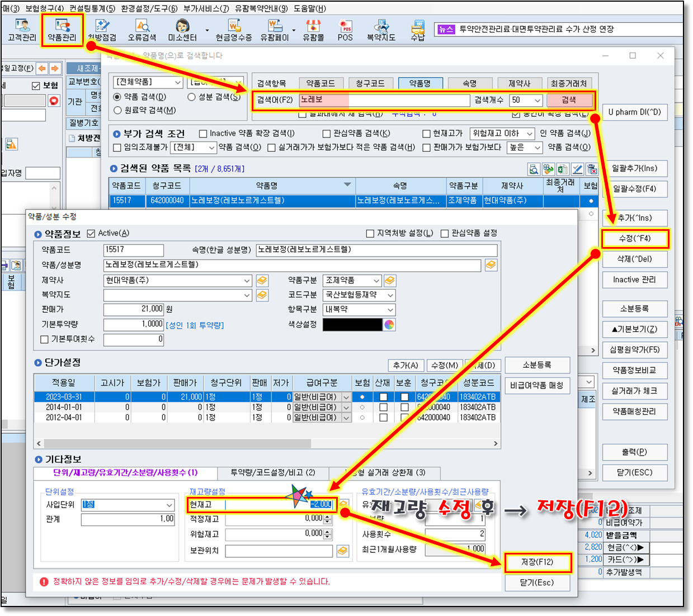Click the orange left arrow in main window

pos(43,68)
